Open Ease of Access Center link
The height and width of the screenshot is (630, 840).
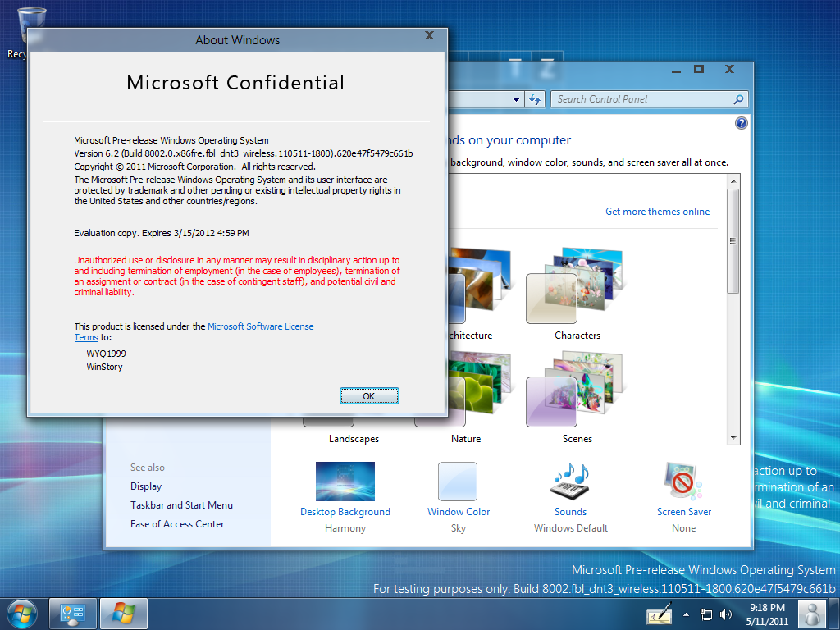tap(177, 524)
